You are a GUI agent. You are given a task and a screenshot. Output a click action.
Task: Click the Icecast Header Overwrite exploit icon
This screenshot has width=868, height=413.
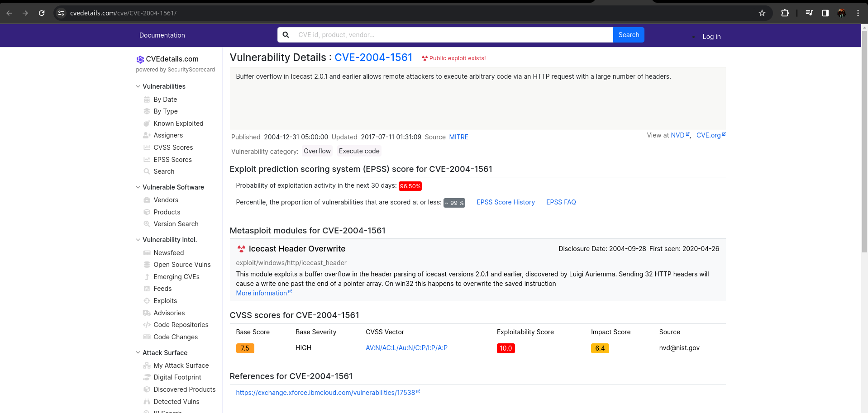point(241,249)
